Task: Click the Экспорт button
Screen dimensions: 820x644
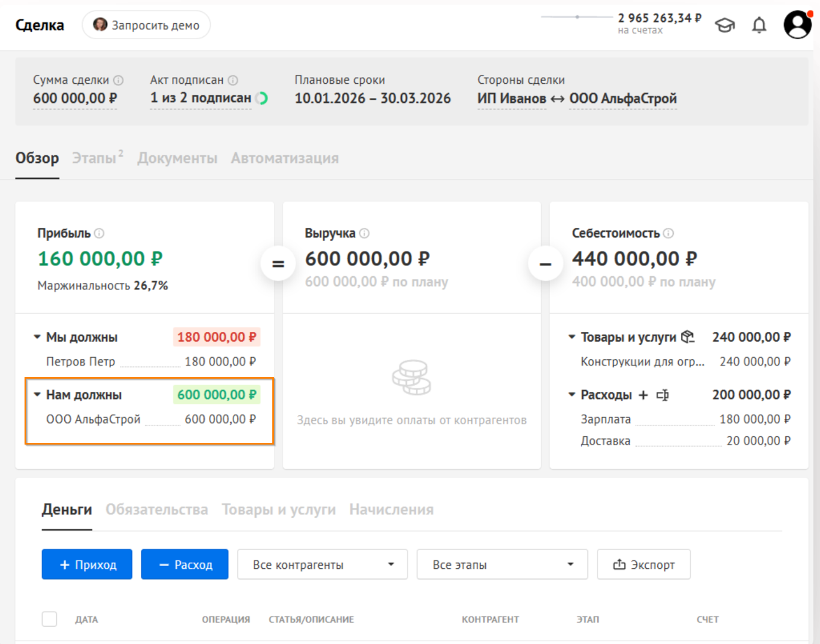Action: (x=643, y=565)
